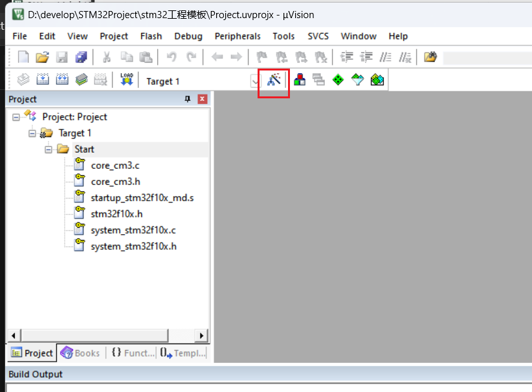The width and height of the screenshot is (532, 392).
Task: Click the Stop Build icon
Action: 100,80
